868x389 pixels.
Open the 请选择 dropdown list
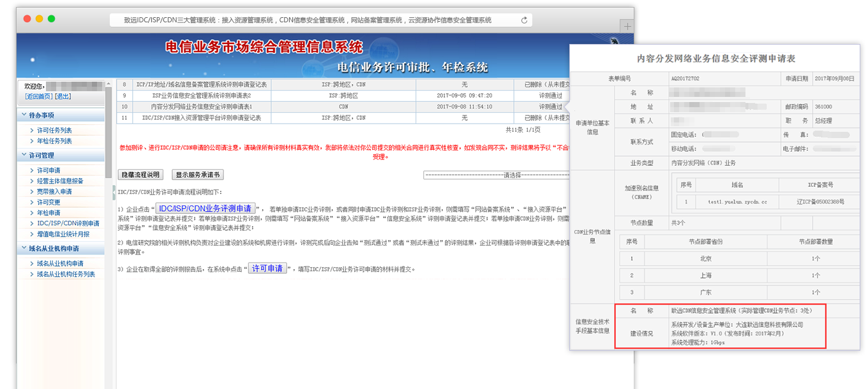point(498,175)
